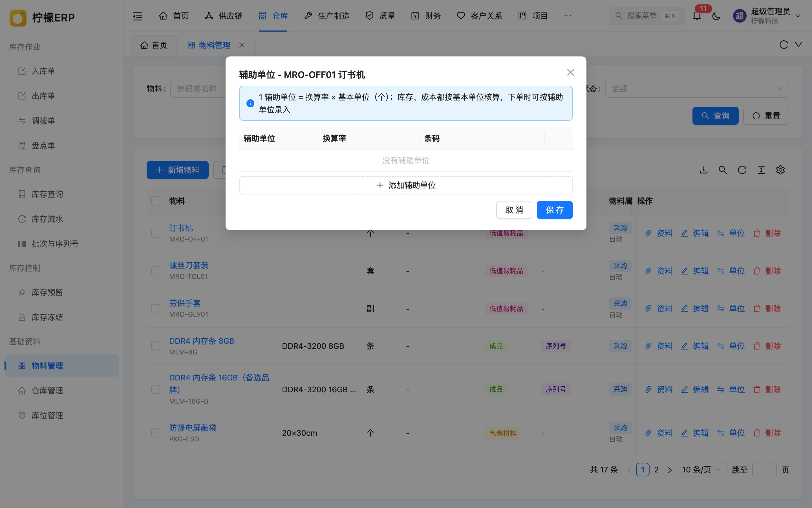Viewport: 812px width, 508px height.
Task: Open the 10 条/页 page size dropdown
Action: click(702, 470)
